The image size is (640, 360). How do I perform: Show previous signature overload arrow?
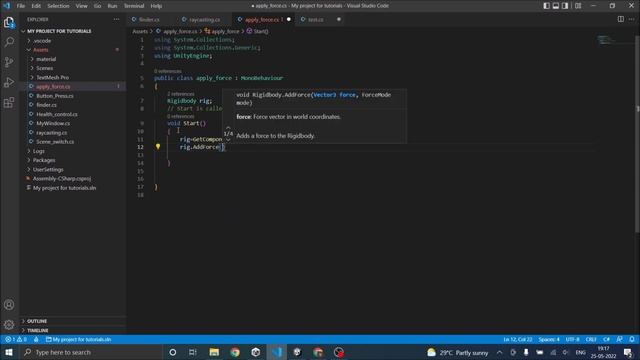coord(228,127)
